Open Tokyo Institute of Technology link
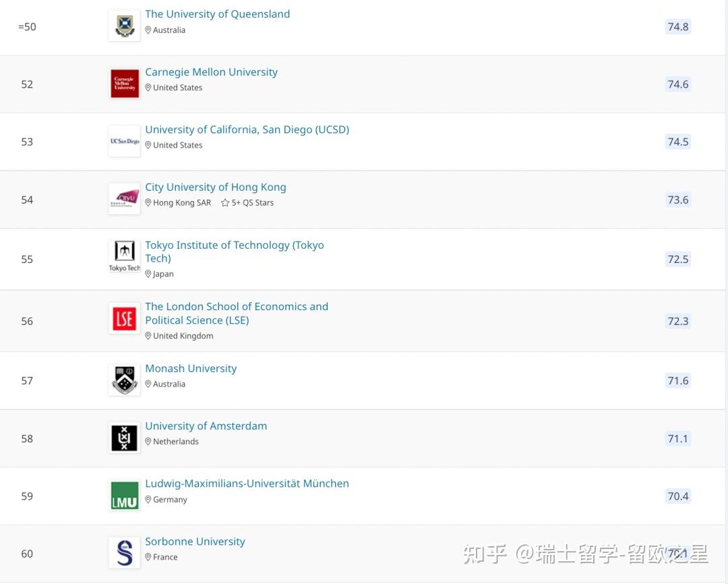728x584 pixels. point(235,252)
